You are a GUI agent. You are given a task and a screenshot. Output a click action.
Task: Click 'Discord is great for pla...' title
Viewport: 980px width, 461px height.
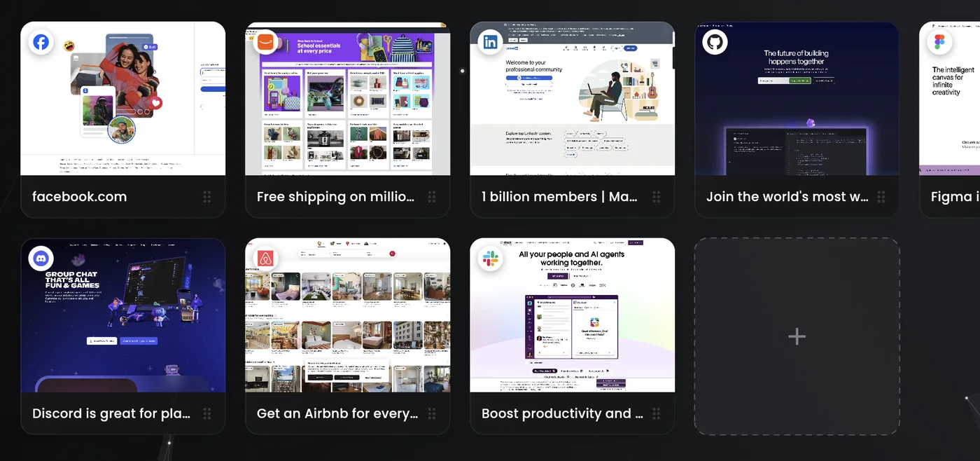coord(111,413)
